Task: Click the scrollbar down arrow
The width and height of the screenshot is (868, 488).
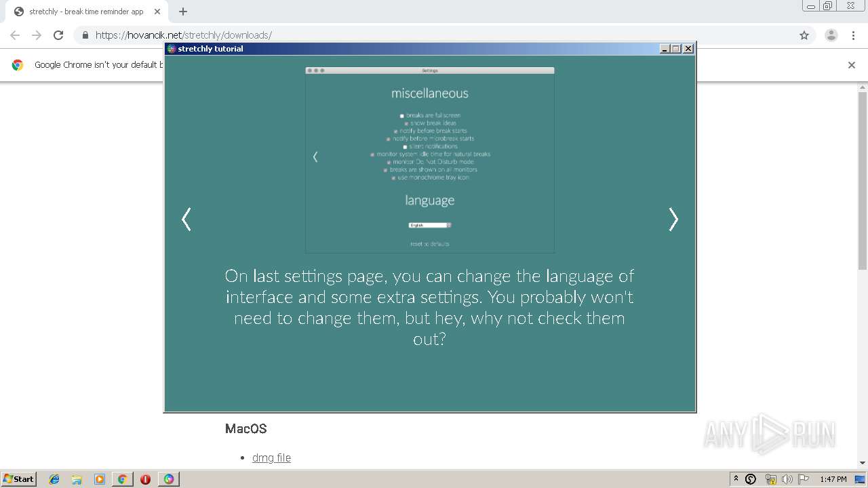Action: tap(863, 464)
